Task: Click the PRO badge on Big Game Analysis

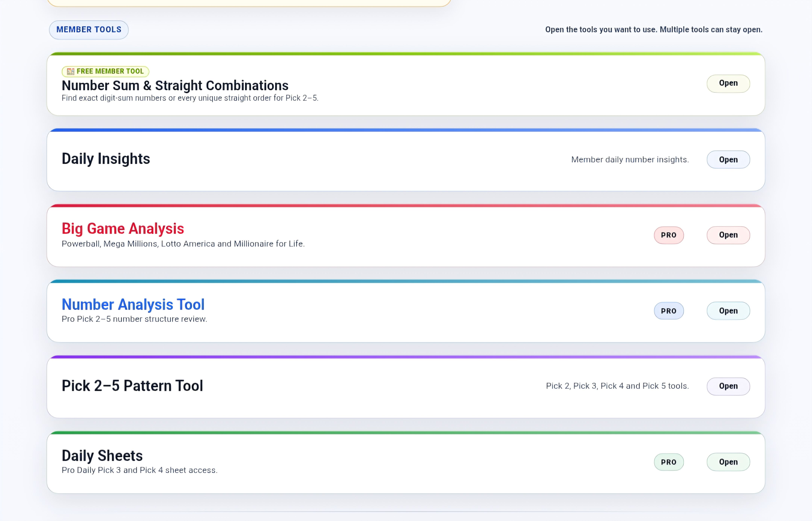Action: tap(669, 235)
